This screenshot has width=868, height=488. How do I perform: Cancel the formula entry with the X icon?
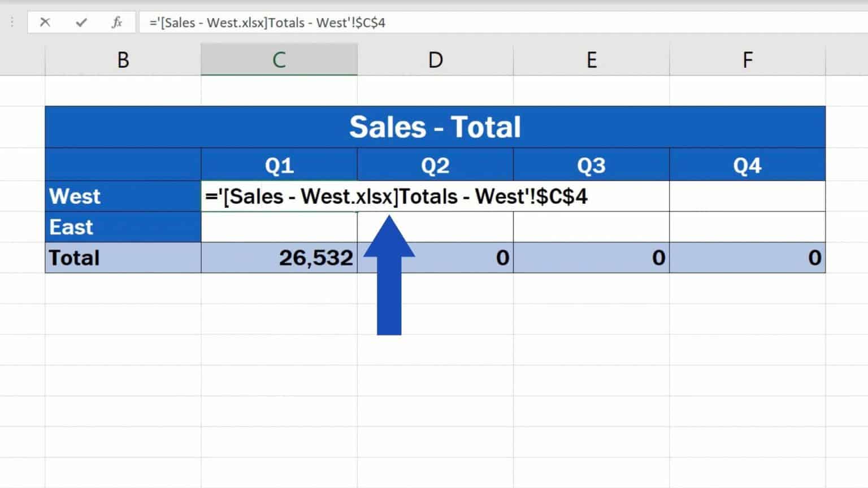[x=45, y=23]
